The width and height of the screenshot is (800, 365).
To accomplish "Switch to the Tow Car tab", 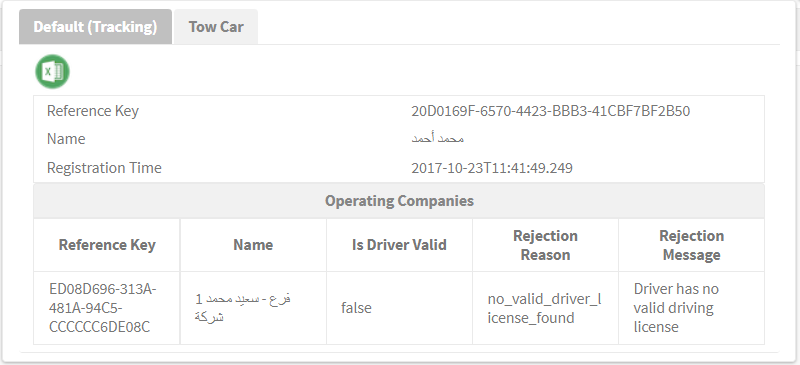I will [x=216, y=27].
